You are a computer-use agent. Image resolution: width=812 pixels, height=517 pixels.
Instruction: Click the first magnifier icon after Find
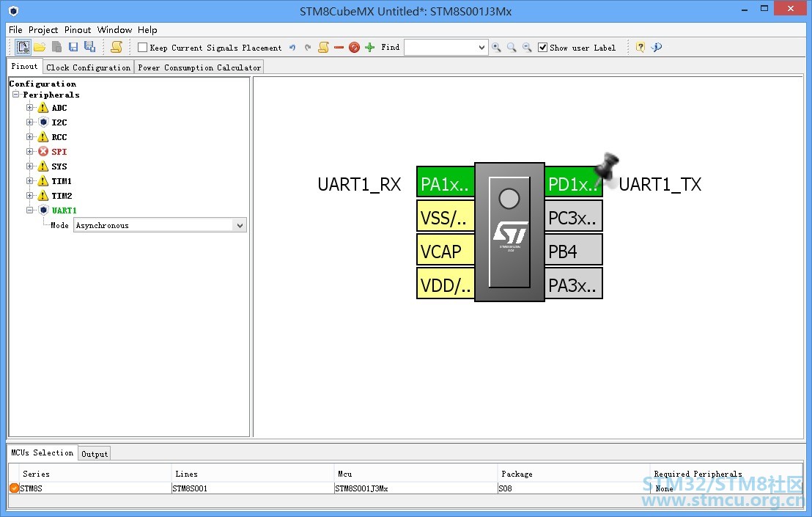(x=496, y=48)
